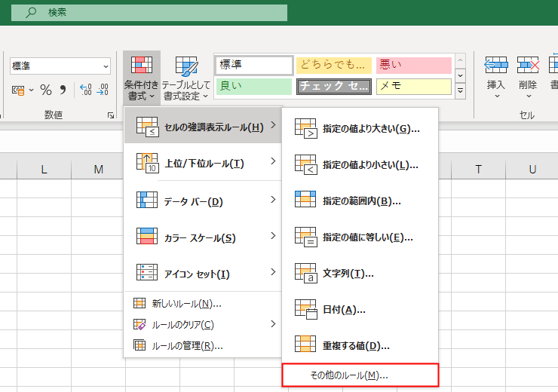
Task: Apply the 悪い cell style
Action: pos(414,66)
